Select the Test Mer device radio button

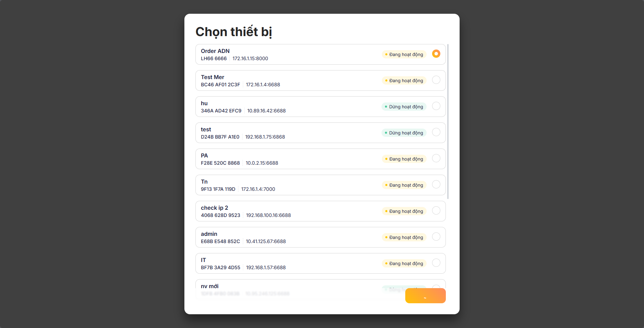pyautogui.click(x=436, y=80)
